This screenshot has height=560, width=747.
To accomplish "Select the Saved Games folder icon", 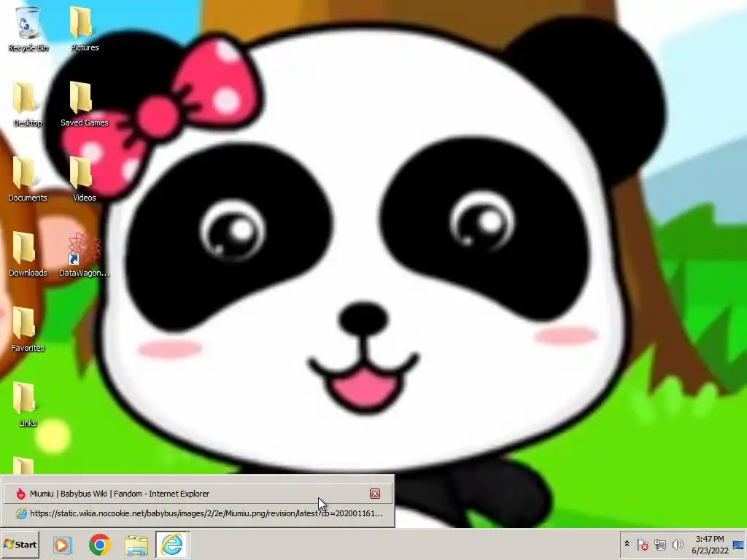I will (x=85, y=104).
